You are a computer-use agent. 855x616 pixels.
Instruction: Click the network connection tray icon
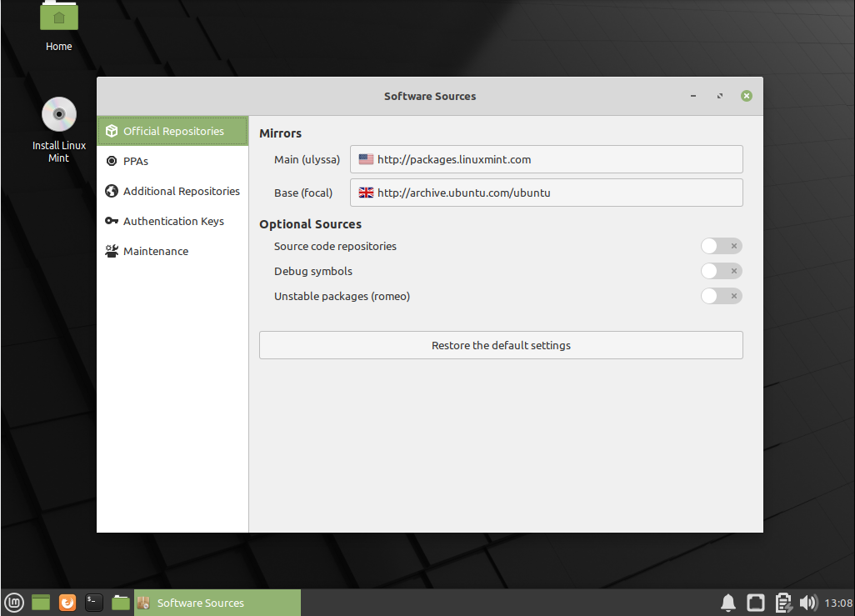(756, 603)
